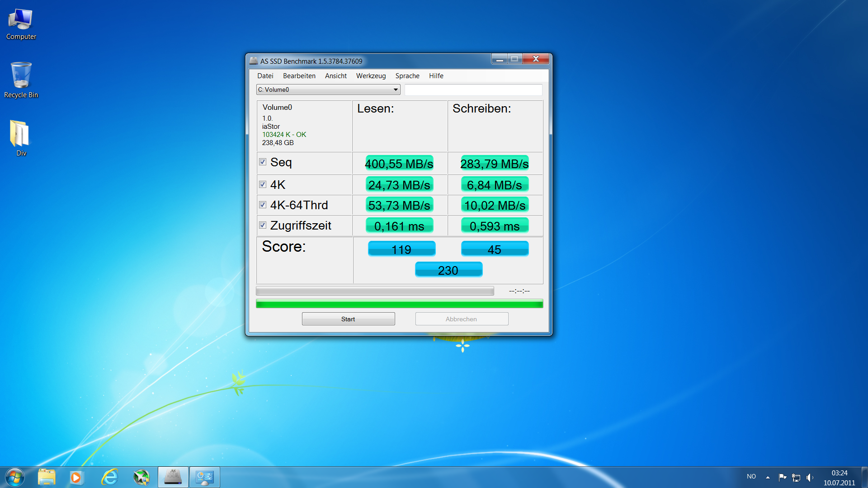Launch Windows Media Player from taskbar
The height and width of the screenshot is (488, 868).
point(76,477)
